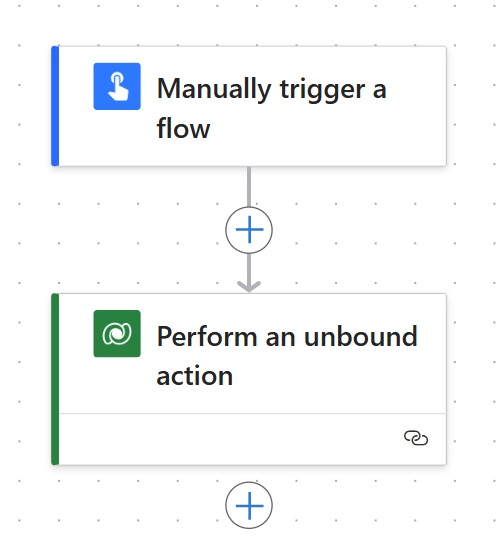This screenshot has height=555, width=498.
Task: Click the word "action" in the Dataverse card
Action: point(195,376)
